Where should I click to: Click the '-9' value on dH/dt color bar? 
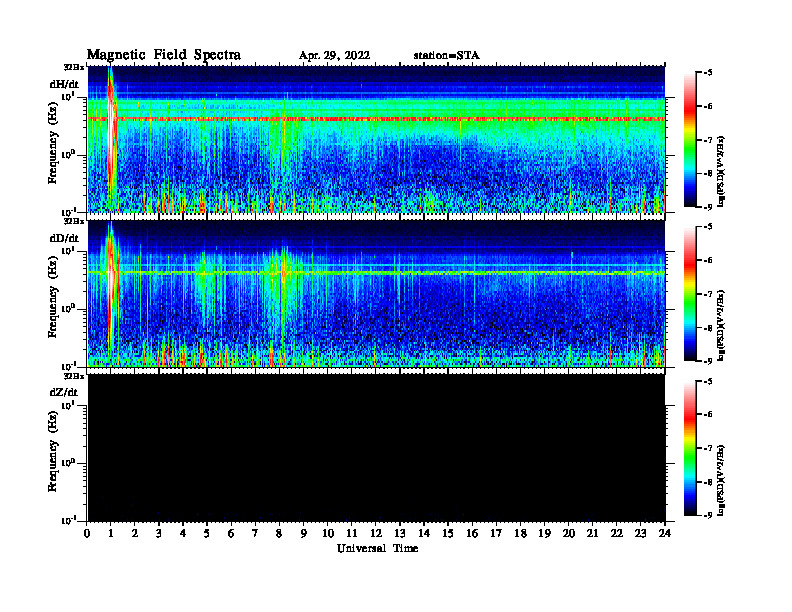click(708, 207)
